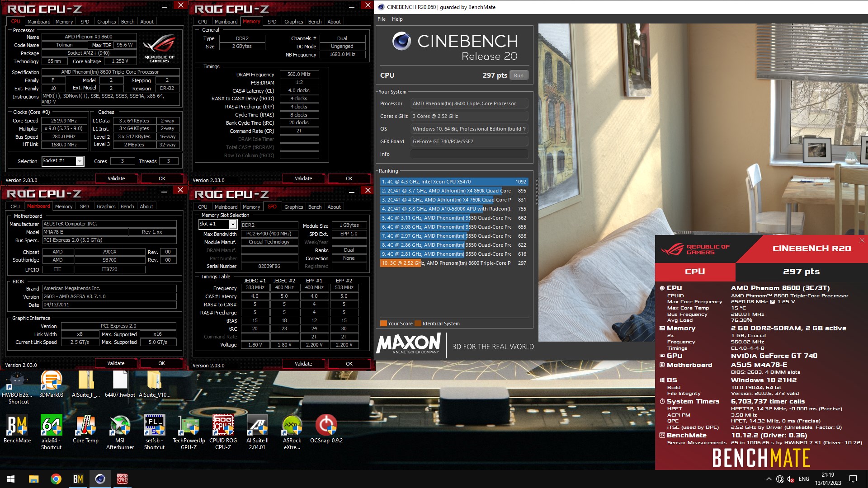Switch to BenchMate in the taskbar
The width and height of the screenshot is (868, 488).
point(78,479)
